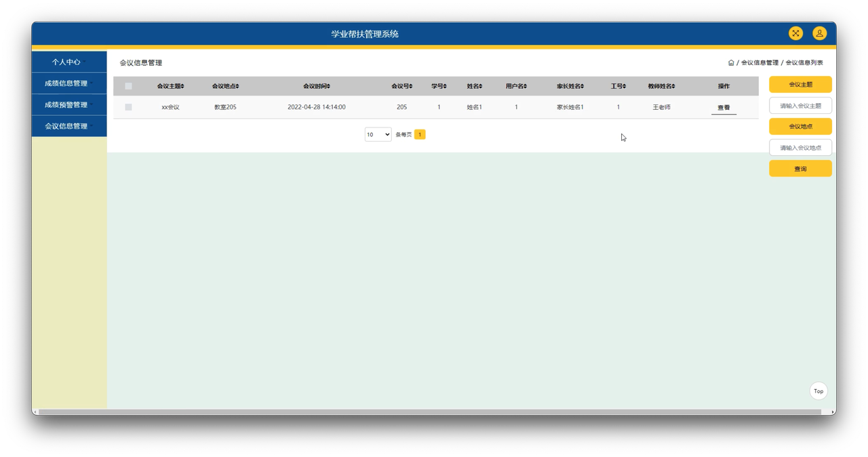Sort by 教师姓名 column
The height and width of the screenshot is (457, 868).
click(x=661, y=86)
